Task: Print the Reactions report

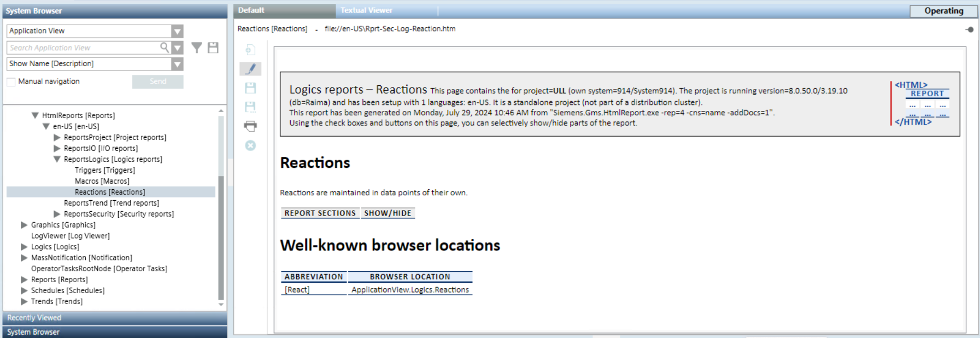Action: (x=250, y=126)
